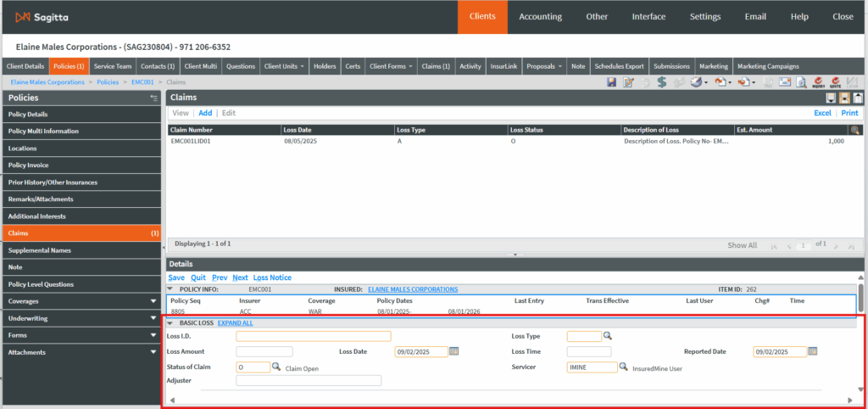The image size is (868, 409).
Task: Open the Loss Type lookup magnifier
Action: point(607,336)
